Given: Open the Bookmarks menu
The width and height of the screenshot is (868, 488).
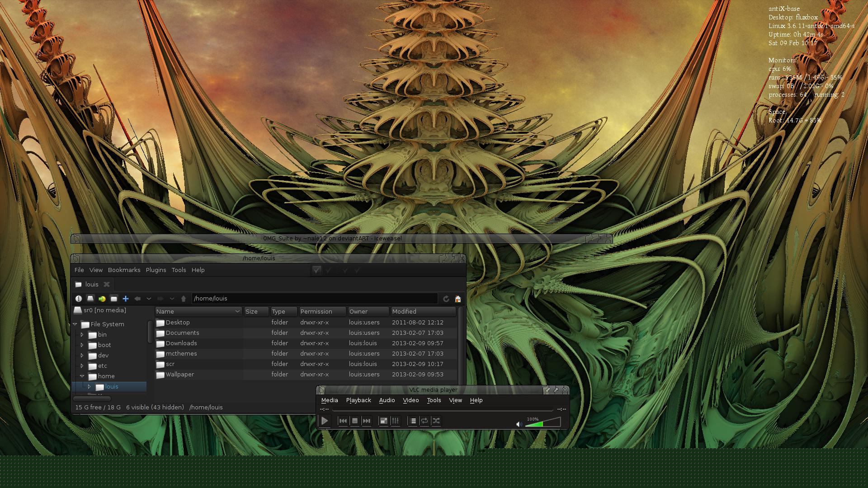Looking at the screenshot, I should pyautogui.click(x=124, y=270).
